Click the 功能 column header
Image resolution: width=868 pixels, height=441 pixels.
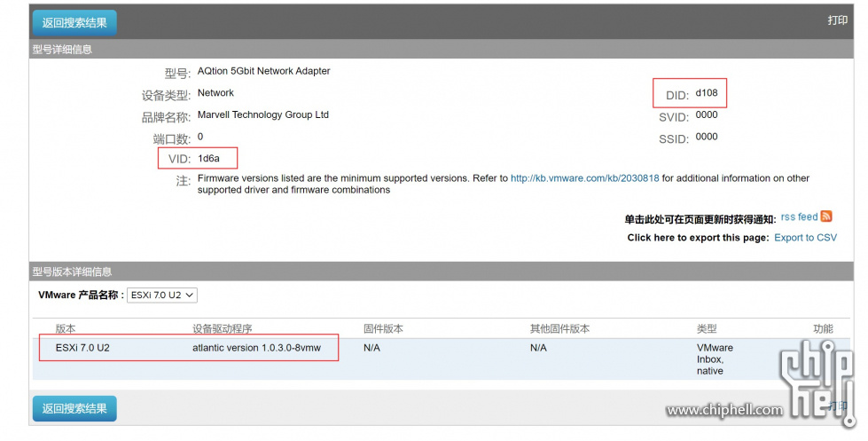tap(823, 329)
